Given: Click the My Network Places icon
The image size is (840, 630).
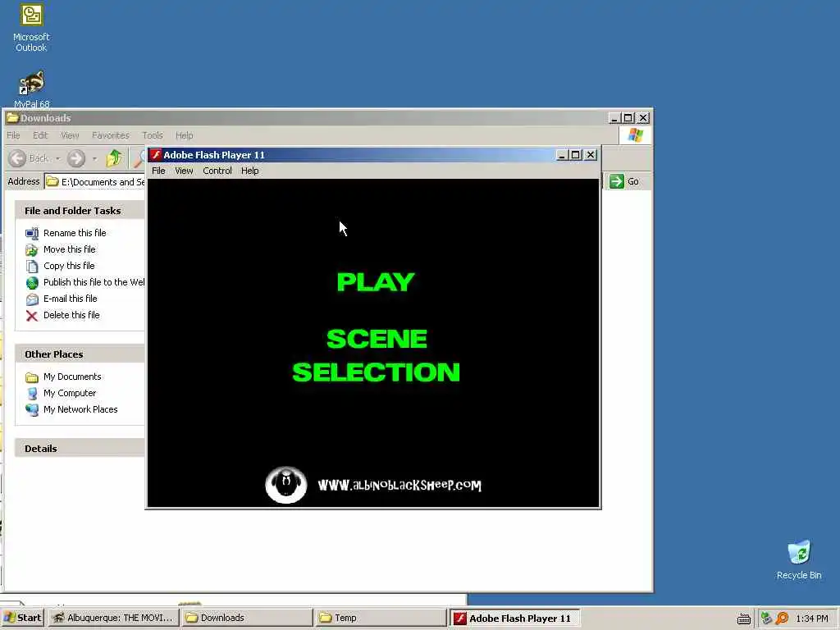Looking at the screenshot, I should pyautogui.click(x=32, y=410).
